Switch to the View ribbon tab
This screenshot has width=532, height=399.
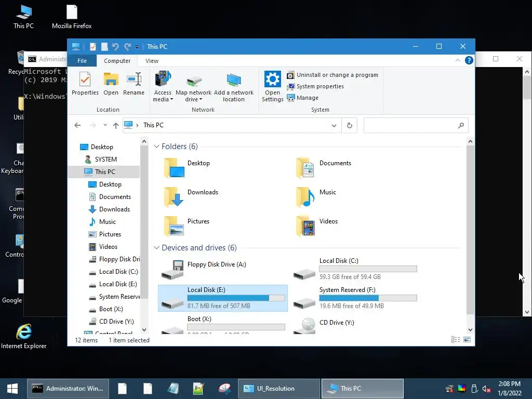pyautogui.click(x=152, y=61)
